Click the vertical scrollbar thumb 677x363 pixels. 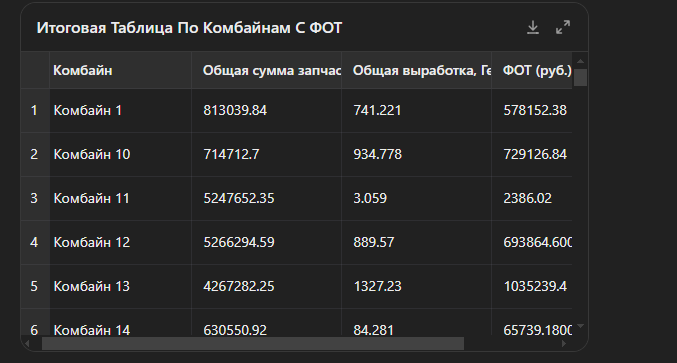pos(580,77)
